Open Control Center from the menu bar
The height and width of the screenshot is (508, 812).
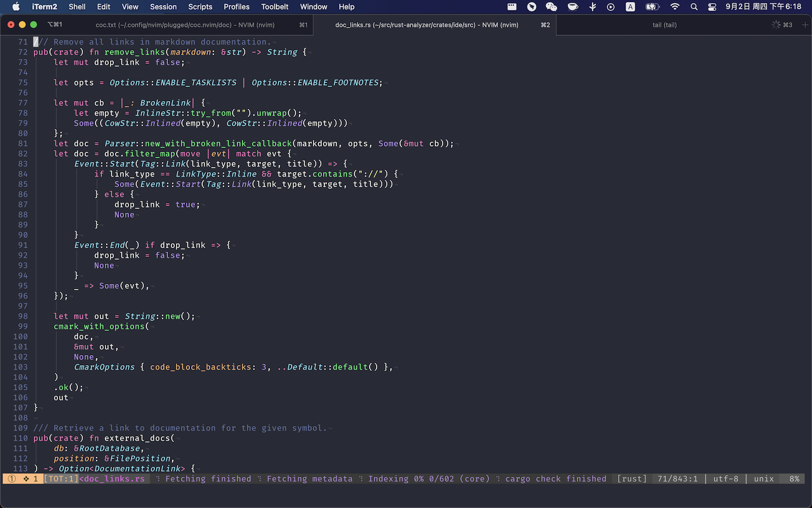coord(712,7)
